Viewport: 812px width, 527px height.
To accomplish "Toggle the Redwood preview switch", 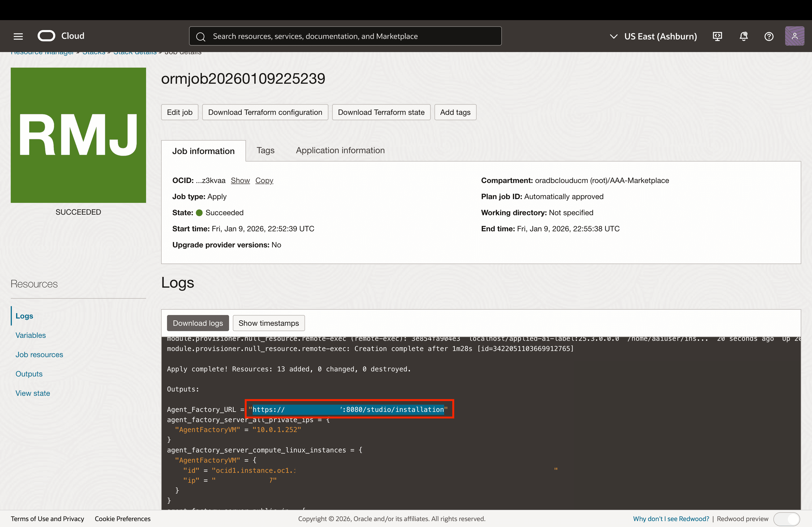I will (x=787, y=519).
